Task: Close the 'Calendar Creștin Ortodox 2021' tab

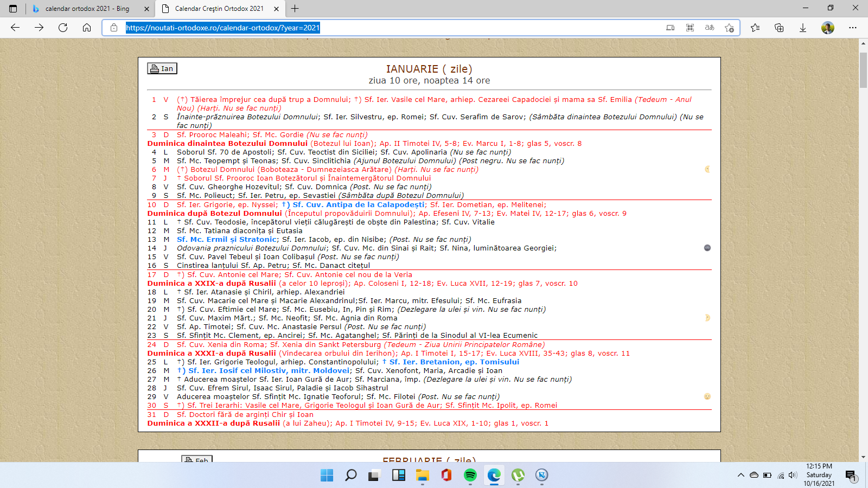Action: pos(276,9)
